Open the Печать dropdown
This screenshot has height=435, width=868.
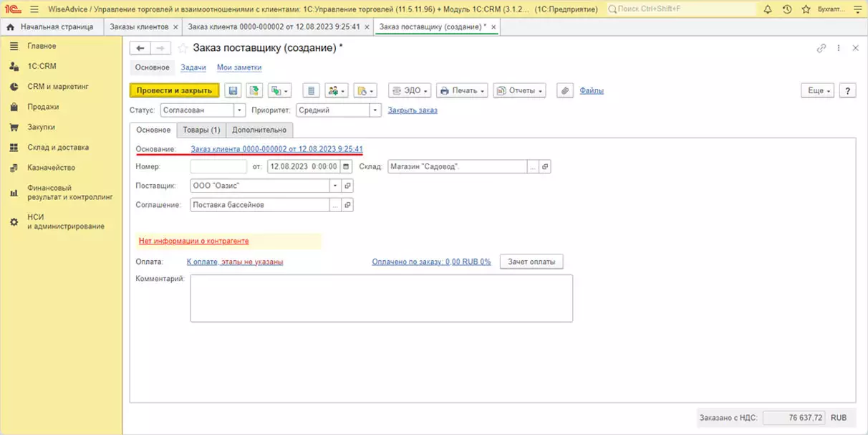[x=462, y=90]
